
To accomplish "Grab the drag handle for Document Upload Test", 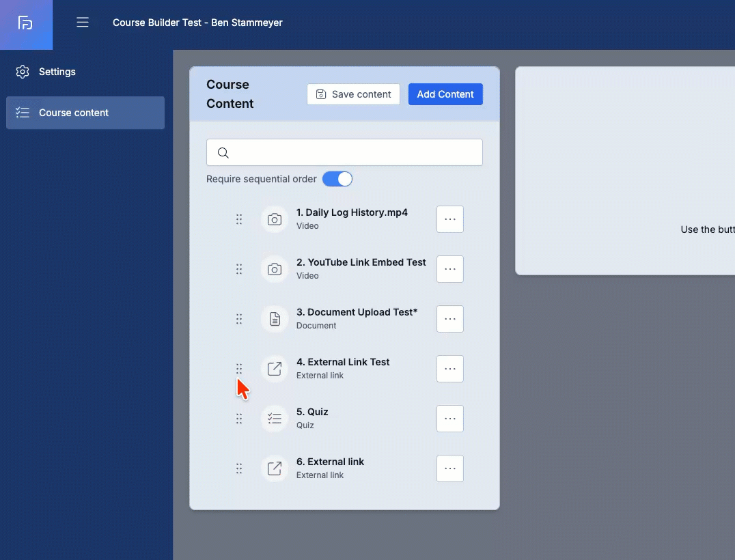I will pyautogui.click(x=239, y=319).
